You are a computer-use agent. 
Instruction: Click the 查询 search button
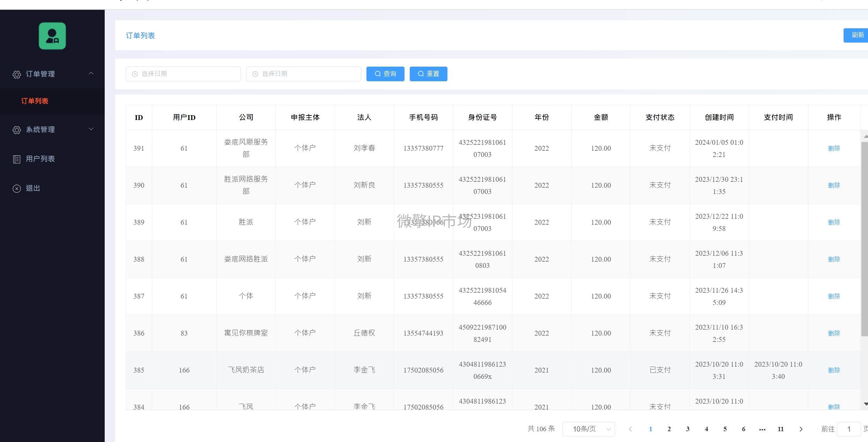coord(385,74)
